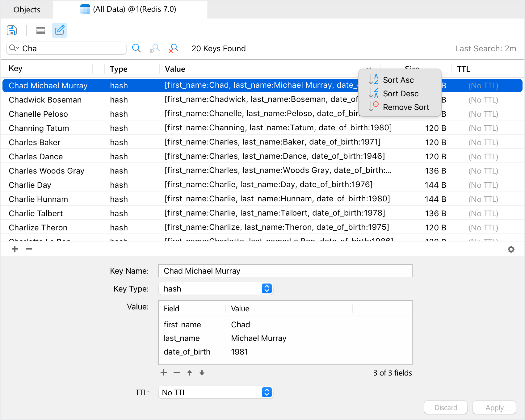Select the Charlie Talbert key

click(36, 213)
